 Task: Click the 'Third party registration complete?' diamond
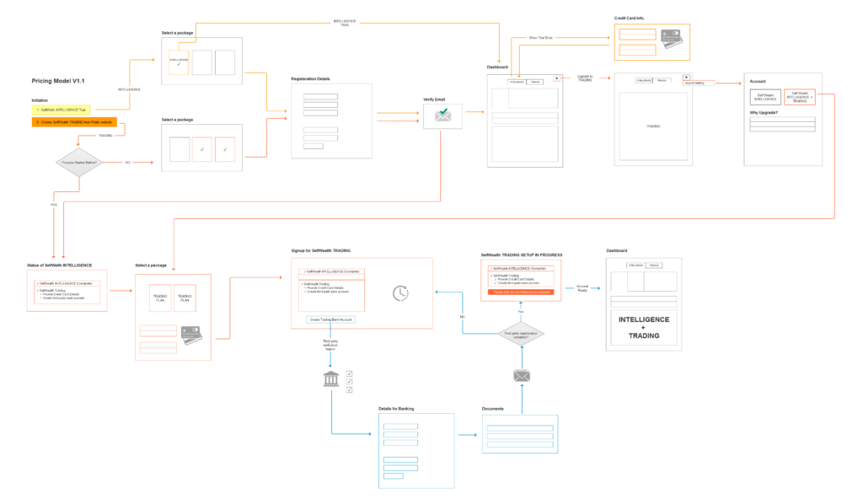[521, 334]
